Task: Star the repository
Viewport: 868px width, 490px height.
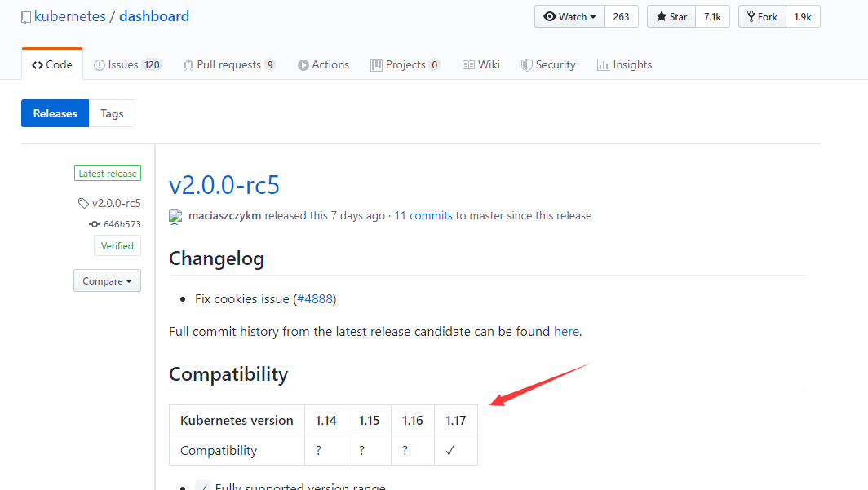Action: pos(671,16)
